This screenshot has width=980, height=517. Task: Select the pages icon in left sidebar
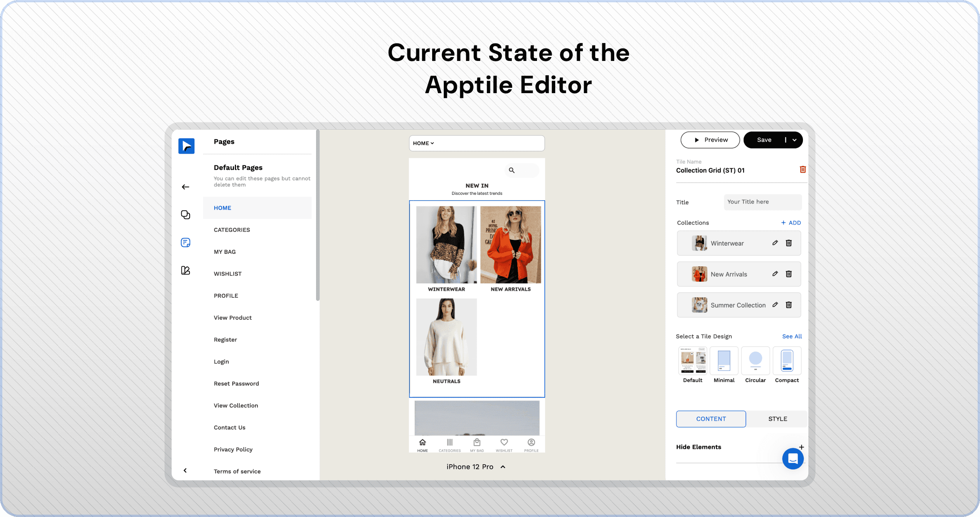pos(186,243)
